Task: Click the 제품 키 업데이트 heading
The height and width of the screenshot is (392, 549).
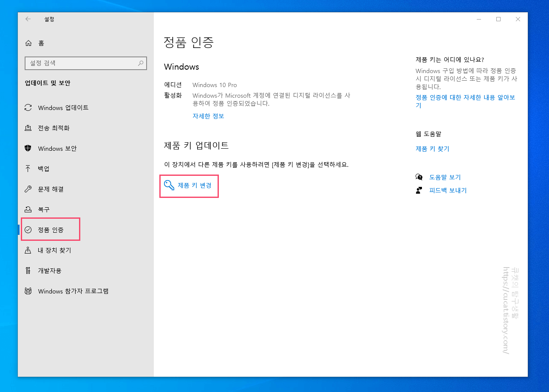Action: point(196,145)
